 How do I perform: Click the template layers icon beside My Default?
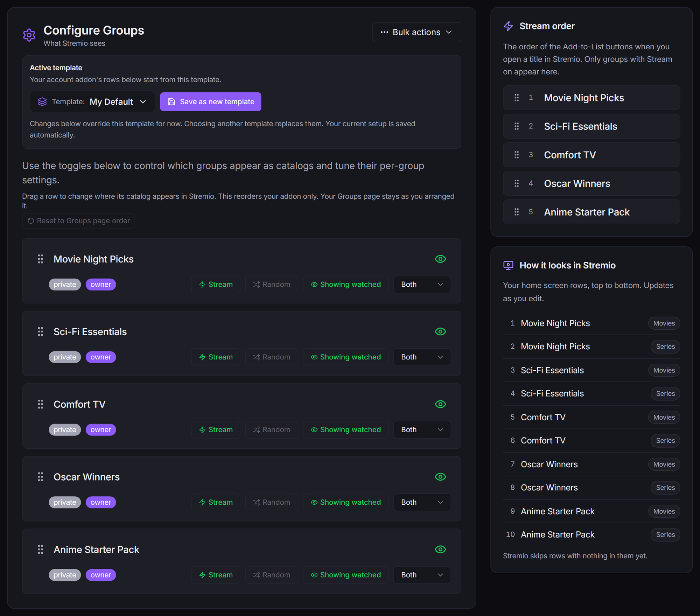pos(42,102)
